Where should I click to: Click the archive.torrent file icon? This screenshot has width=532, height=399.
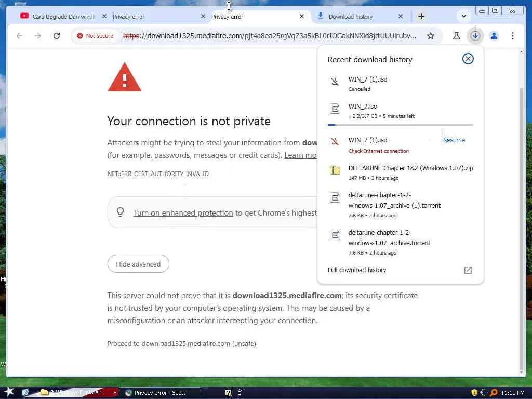pyautogui.click(x=335, y=235)
